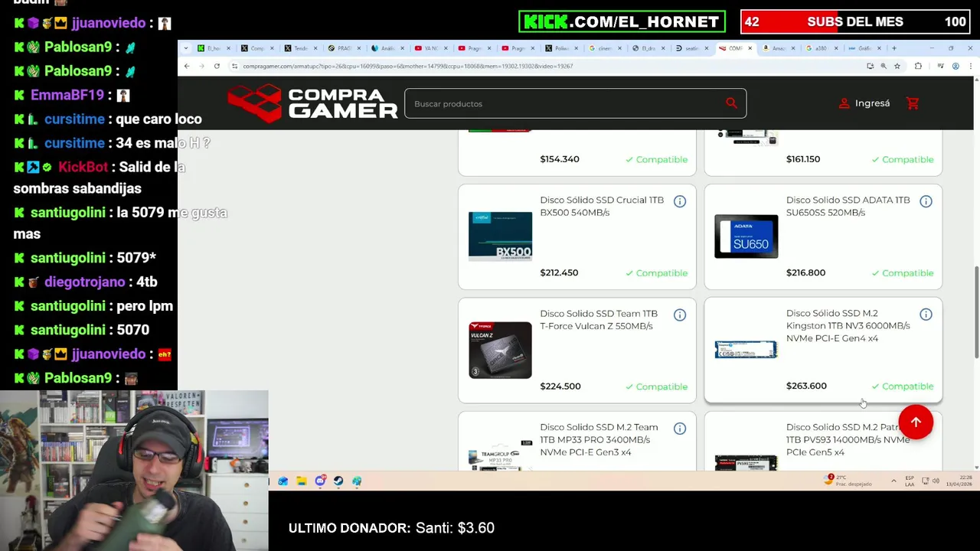This screenshot has width=980, height=551.
Task: Open Chrome three-dot menu
Action: (x=970, y=66)
